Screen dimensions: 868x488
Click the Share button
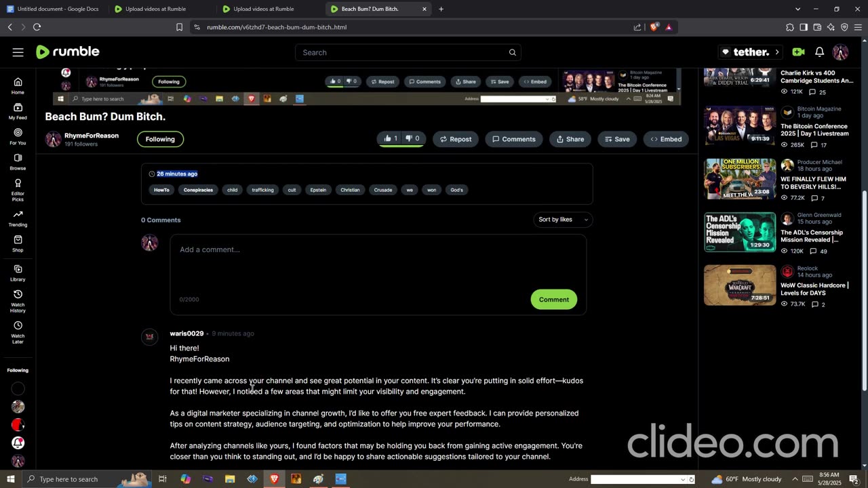[x=570, y=139]
